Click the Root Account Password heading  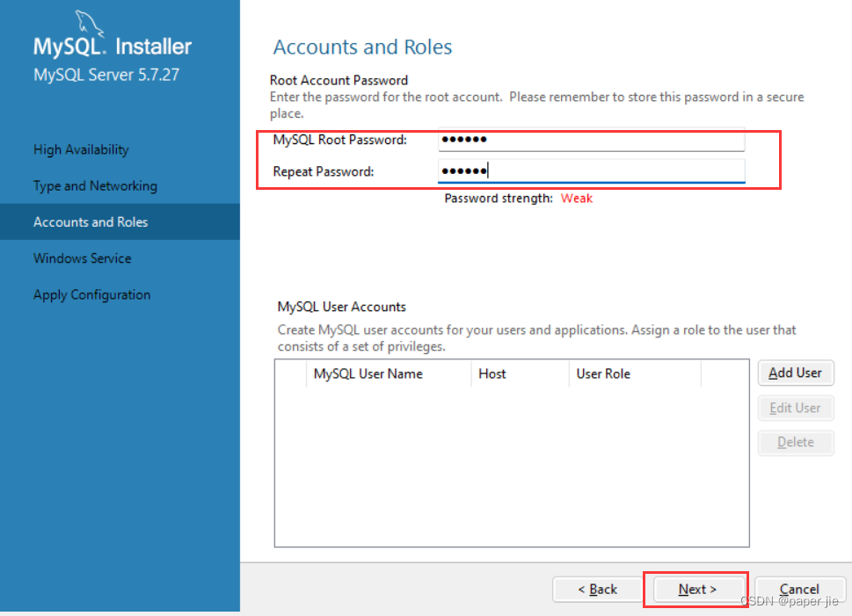click(x=339, y=80)
